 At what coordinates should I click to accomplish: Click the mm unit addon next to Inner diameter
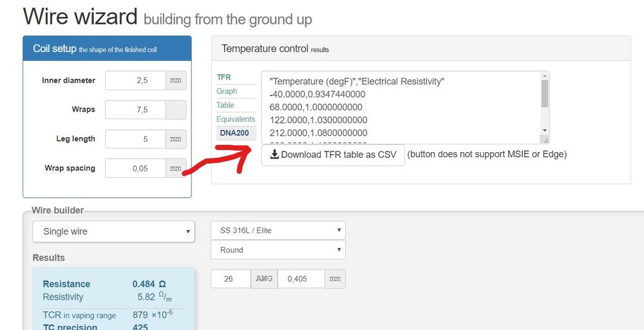tap(176, 81)
